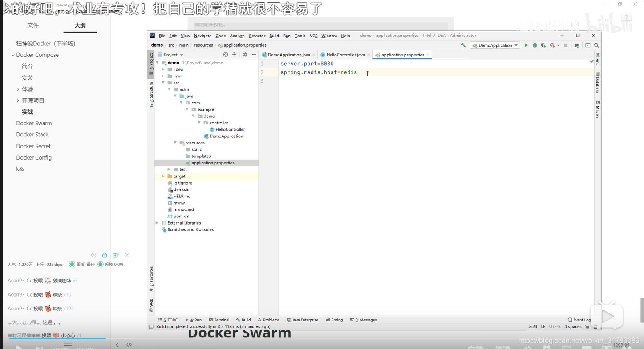Screen dimensions: 644x349
Task: Open the Spring tool window
Action: pos(334,320)
